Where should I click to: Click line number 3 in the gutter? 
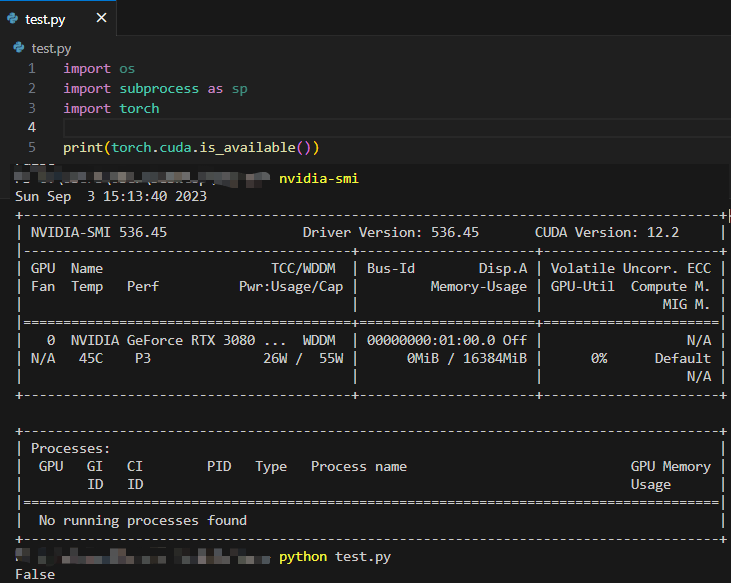[32, 108]
